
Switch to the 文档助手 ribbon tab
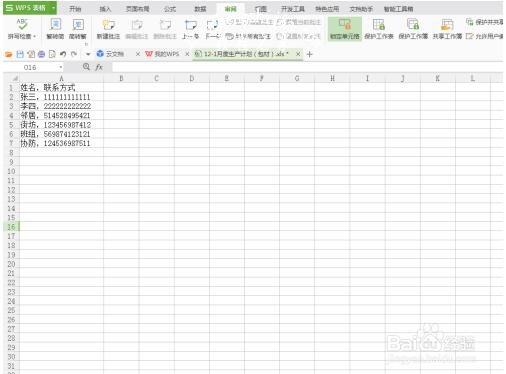tap(361, 9)
